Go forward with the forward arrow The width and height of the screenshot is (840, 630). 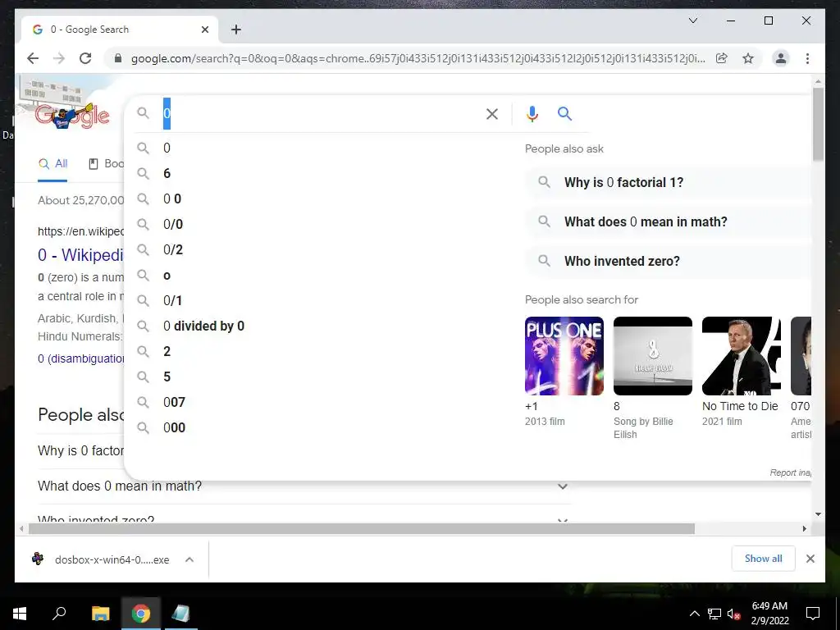pyautogui.click(x=59, y=58)
